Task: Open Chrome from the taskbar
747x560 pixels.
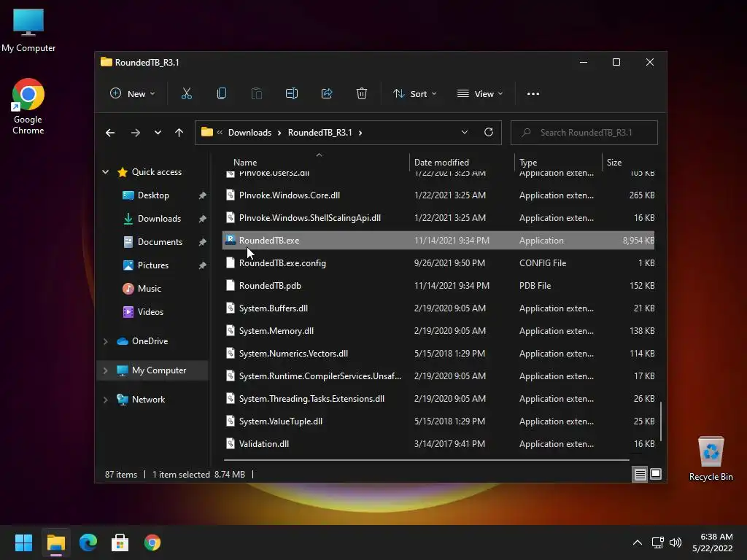Action: click(152, 542)
